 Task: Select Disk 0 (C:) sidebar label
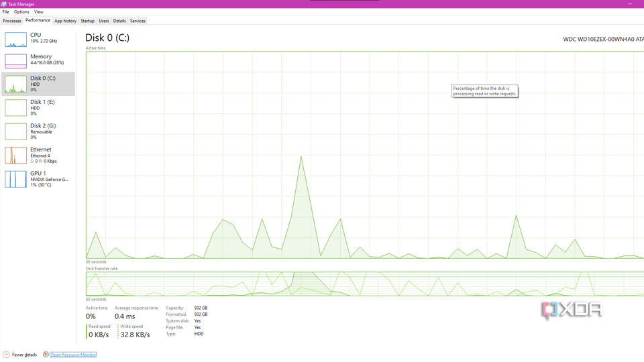[43, 78]
